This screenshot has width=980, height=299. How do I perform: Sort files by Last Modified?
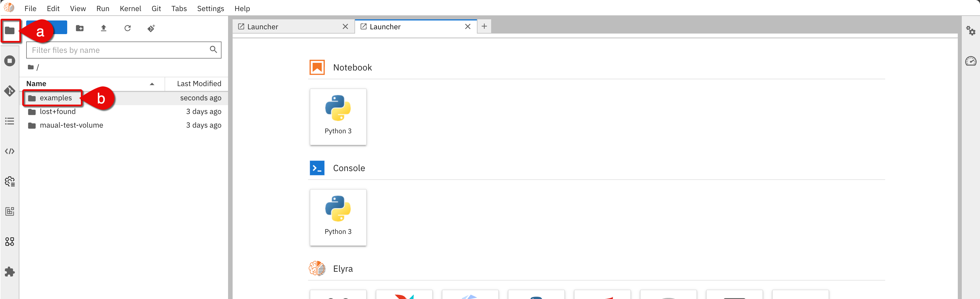[x=198, y=84]
